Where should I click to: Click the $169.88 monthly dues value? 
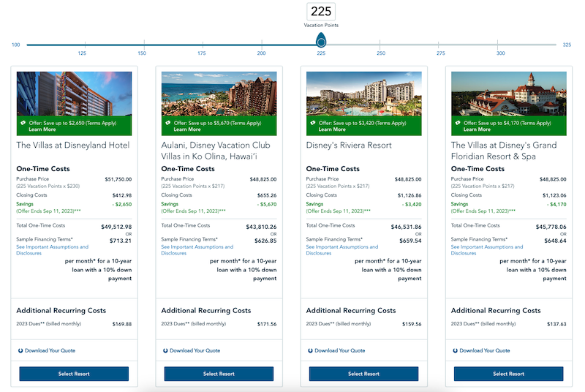pos(122,324)
